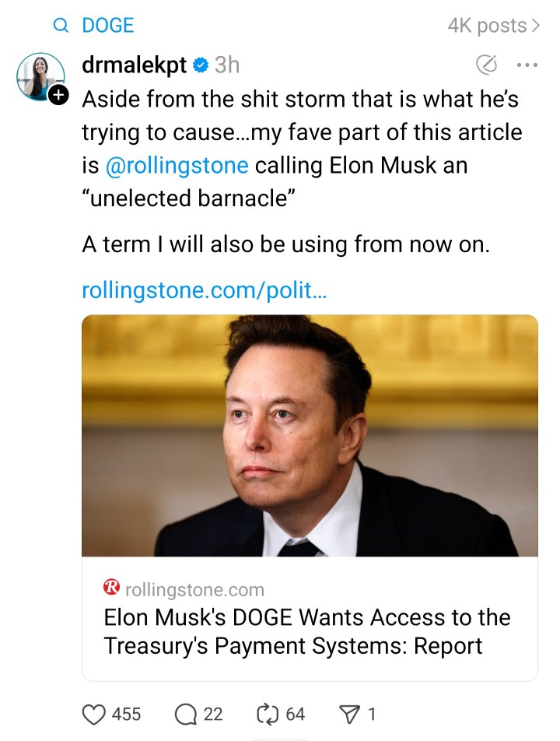560x741 pixels.
Task: Click the 64 reposts count
Action: [x=296, y=714]
